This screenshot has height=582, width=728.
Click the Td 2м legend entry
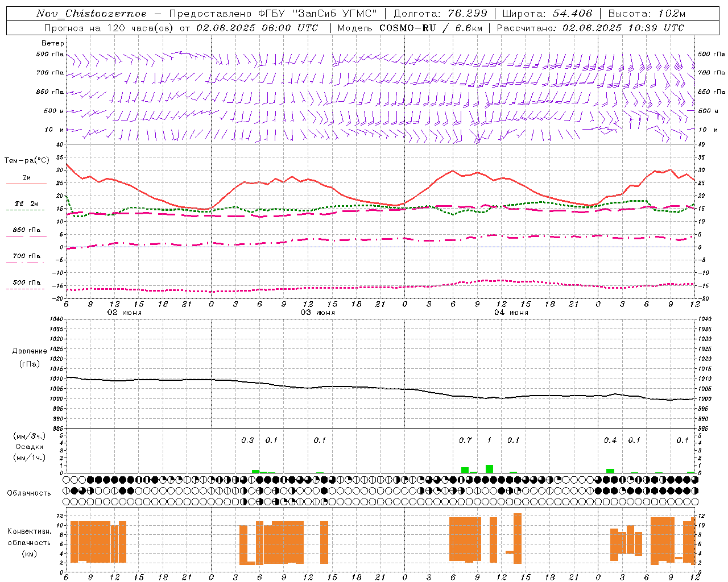coord(27,203)
